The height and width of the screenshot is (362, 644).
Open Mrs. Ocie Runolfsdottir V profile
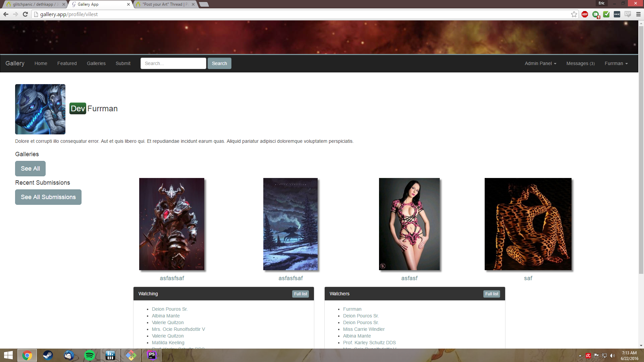click(x=178, y=329)
